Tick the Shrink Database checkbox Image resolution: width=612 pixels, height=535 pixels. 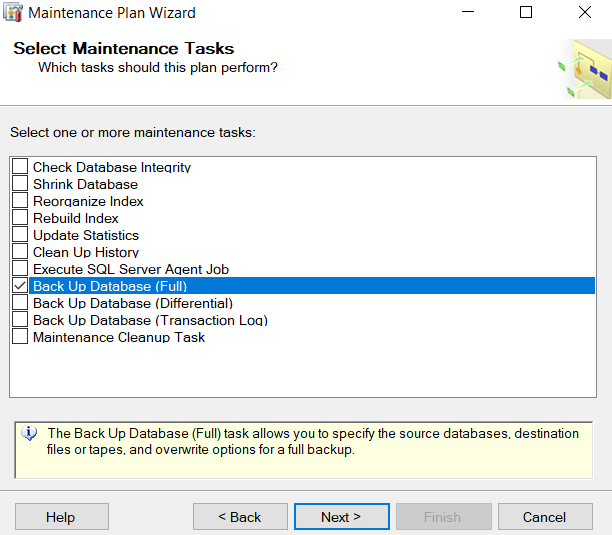pos(20,184)
